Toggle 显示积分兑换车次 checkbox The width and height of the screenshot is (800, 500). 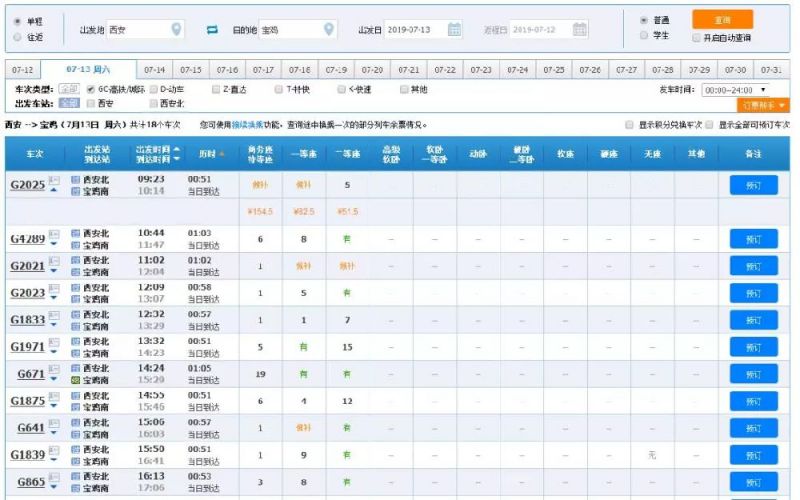pyautogui.click(x=630, y=124)
